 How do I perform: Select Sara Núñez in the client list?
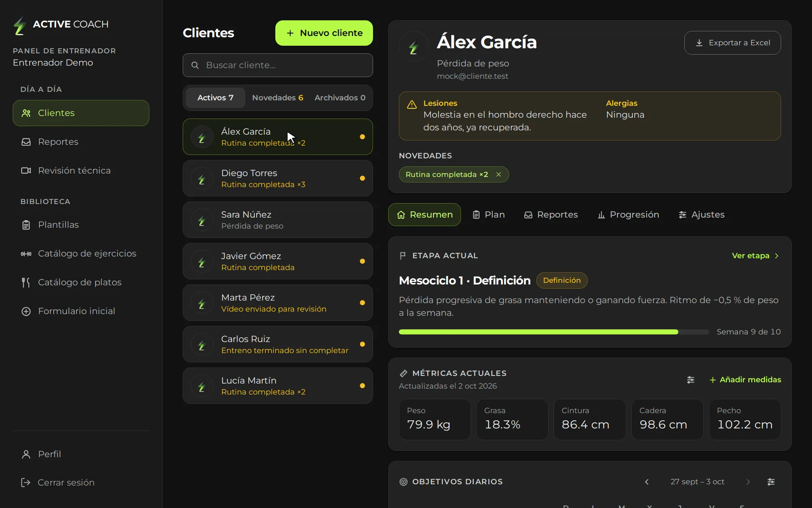tap(277, 220)
